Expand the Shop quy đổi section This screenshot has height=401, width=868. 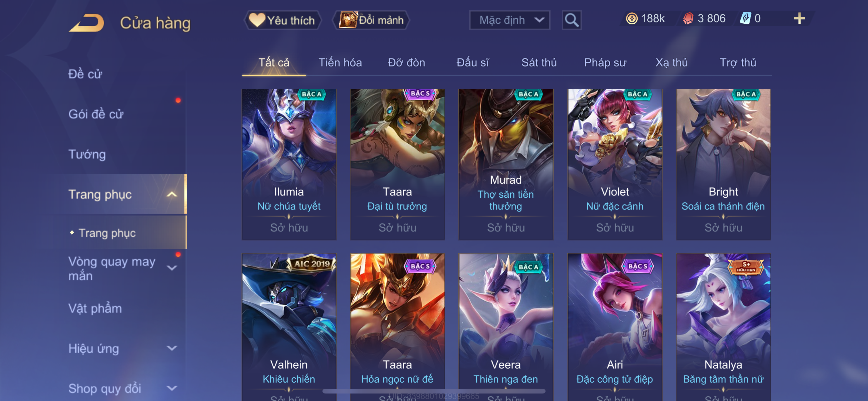pyautogui.click(x=172, y=388)
